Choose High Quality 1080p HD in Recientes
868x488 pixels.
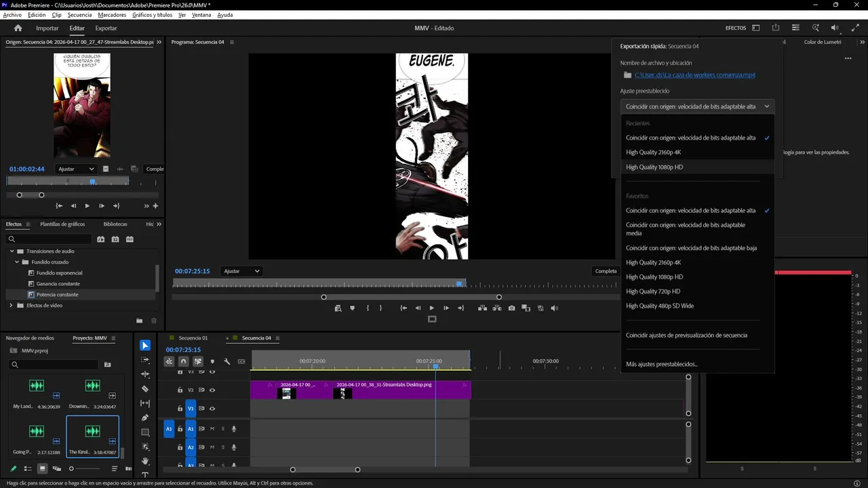click(697, 167)
